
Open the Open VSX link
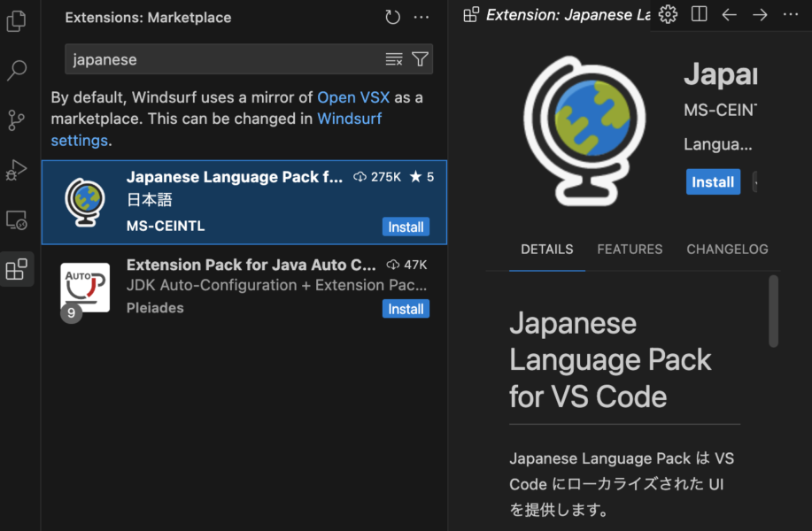(353, 97)
